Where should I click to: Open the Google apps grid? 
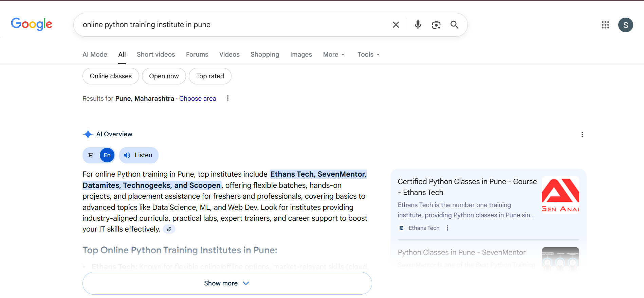(x=605, y=25)
